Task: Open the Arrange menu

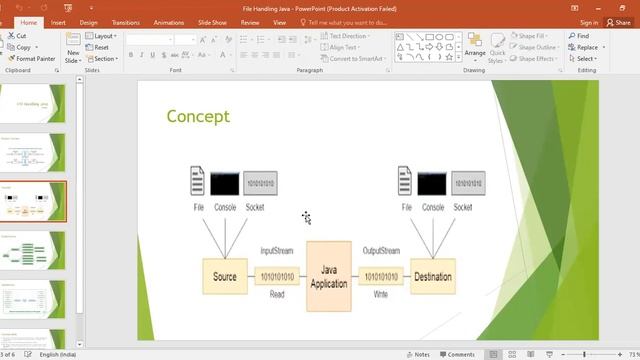Action: tap(475, 47)
